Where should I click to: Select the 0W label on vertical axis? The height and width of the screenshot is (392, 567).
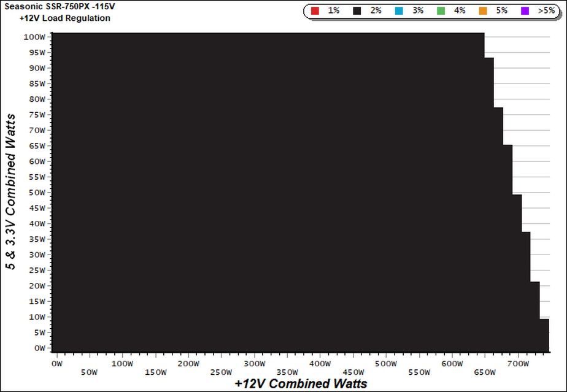40,348
